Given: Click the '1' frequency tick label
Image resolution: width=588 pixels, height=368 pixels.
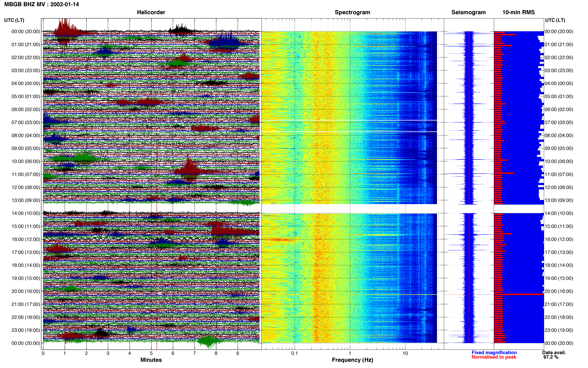Looking at the screenshot, I should coord(350,353).
